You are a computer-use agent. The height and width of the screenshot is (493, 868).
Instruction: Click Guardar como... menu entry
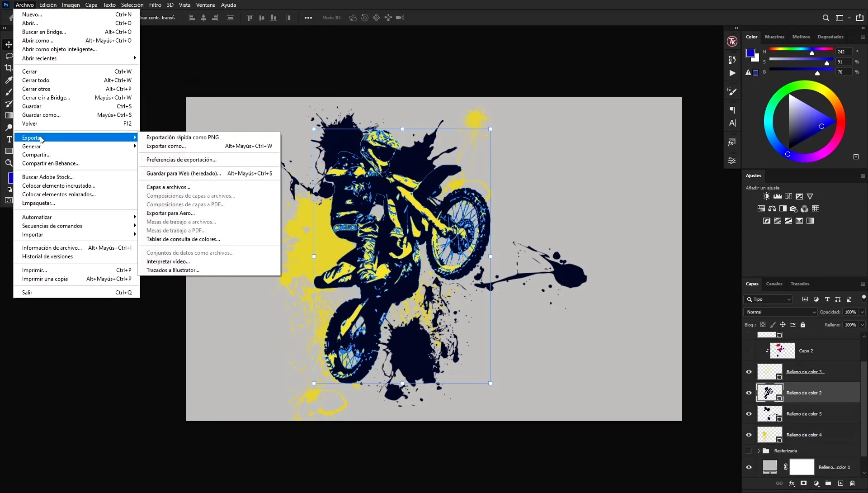77,115
